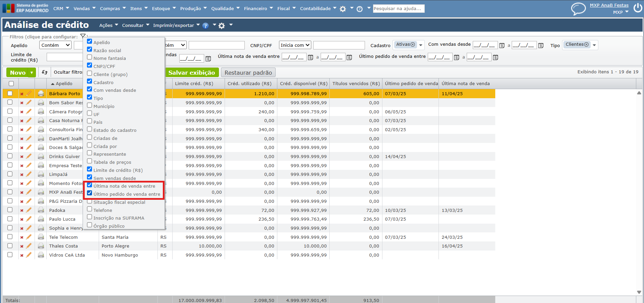Click the filter funnel configuration icon

[x=83, y=36]
